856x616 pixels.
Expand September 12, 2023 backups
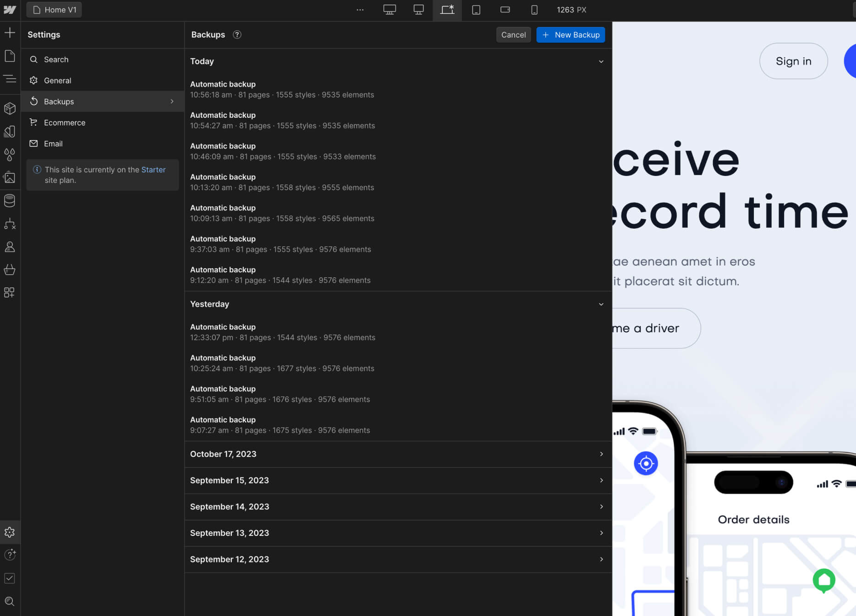[x=398, y=560]
